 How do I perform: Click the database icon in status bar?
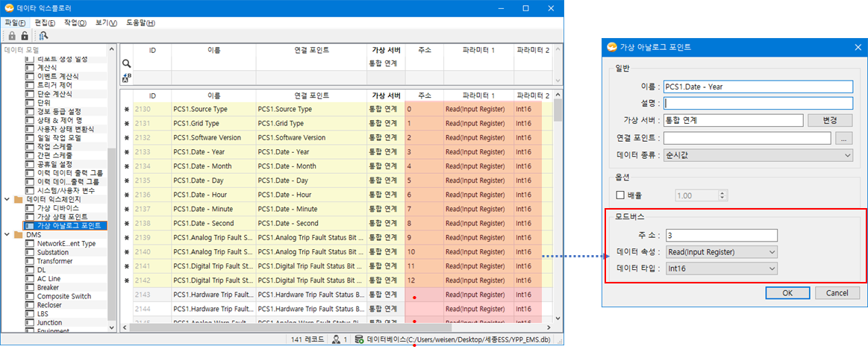359,339
